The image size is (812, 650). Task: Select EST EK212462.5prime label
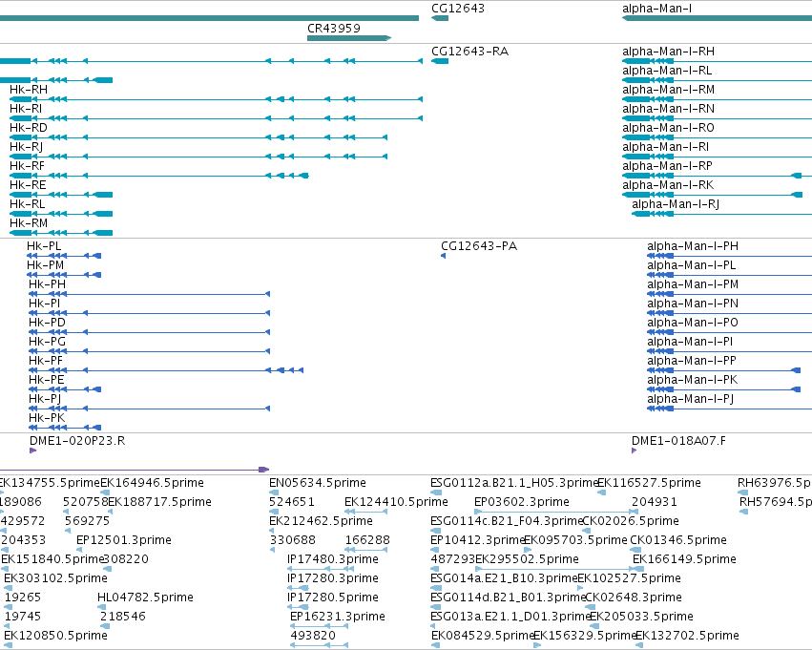pyautogui.click(x=321, y=521)
